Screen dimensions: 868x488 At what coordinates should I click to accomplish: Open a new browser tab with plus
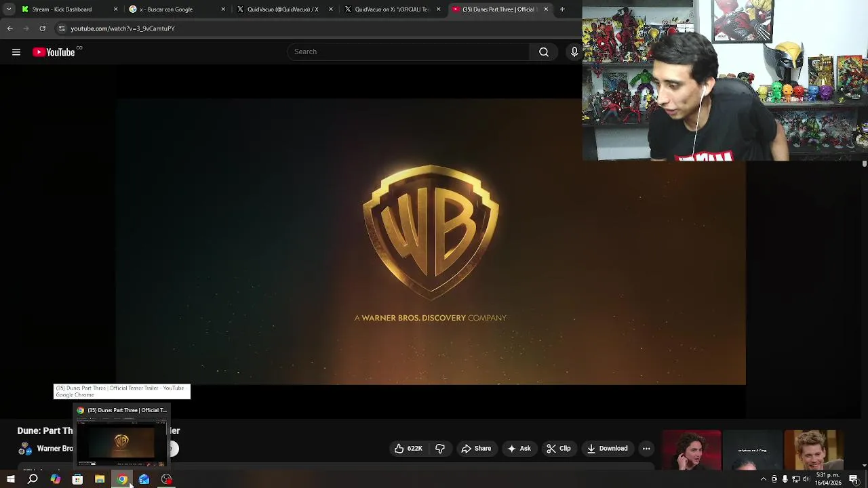click(562, 9)
